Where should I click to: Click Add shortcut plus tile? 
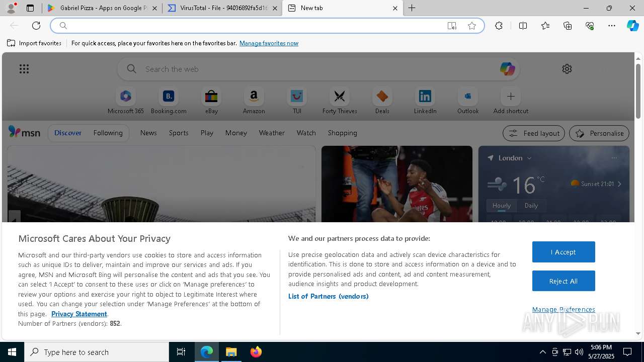point(511,101)
